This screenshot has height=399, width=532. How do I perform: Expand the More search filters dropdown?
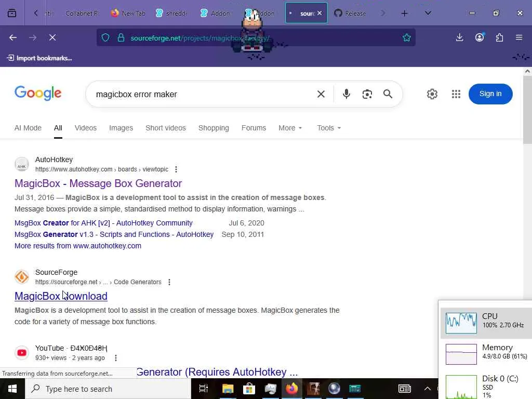click(290, 128)
